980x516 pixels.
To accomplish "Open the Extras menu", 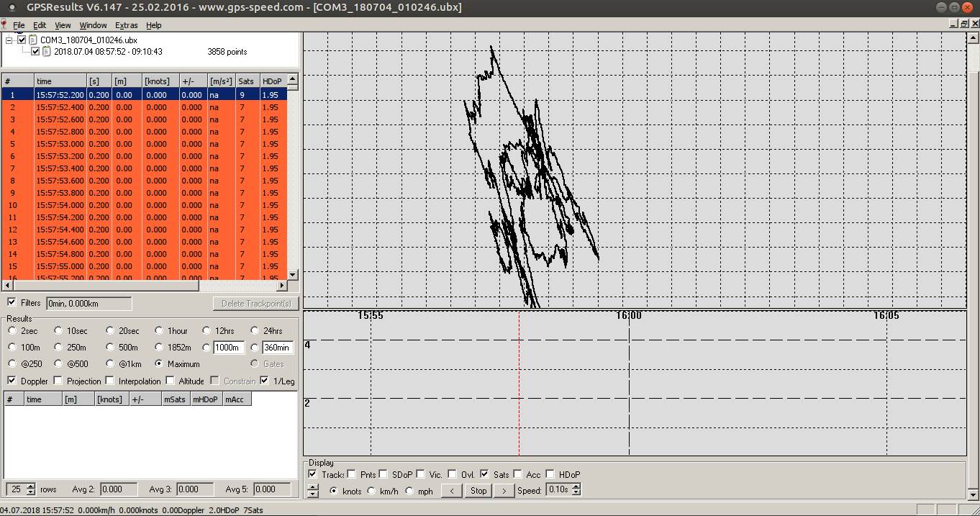I will (x=126, y=25).
